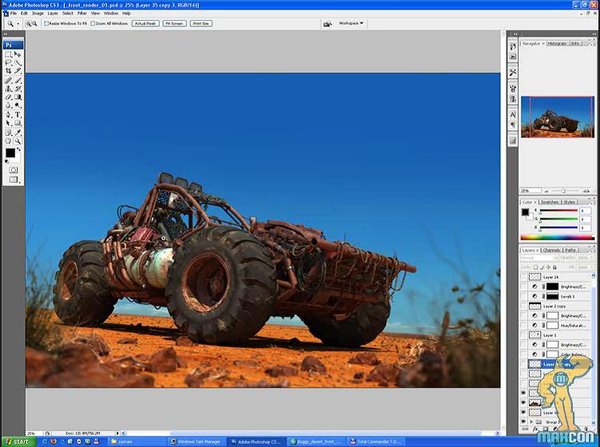Viewport: 600px width, 447px height.
Task: Switch to the Swatches tab
Action: click(x=549, y=202)
